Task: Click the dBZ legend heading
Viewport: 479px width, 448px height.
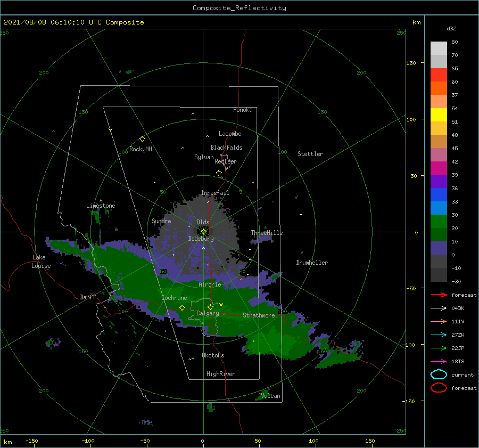Action: (x=451, y=29)
